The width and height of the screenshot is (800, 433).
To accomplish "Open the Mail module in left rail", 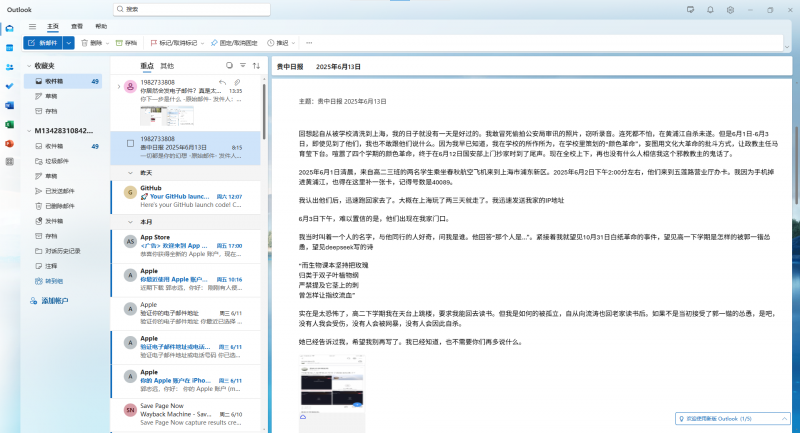I will point(9,29).
